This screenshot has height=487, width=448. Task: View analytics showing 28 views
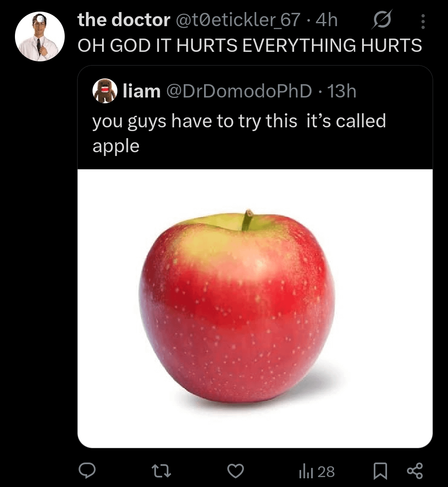305,471
